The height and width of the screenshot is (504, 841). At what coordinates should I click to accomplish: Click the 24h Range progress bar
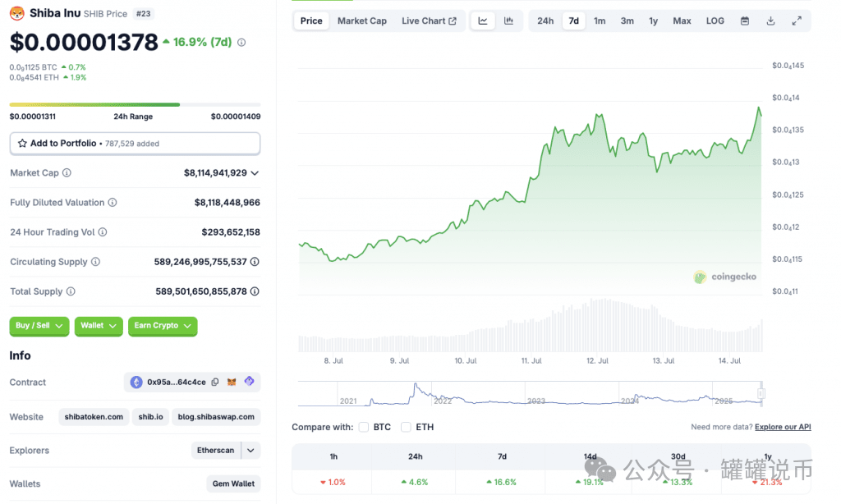pos(136,104)
